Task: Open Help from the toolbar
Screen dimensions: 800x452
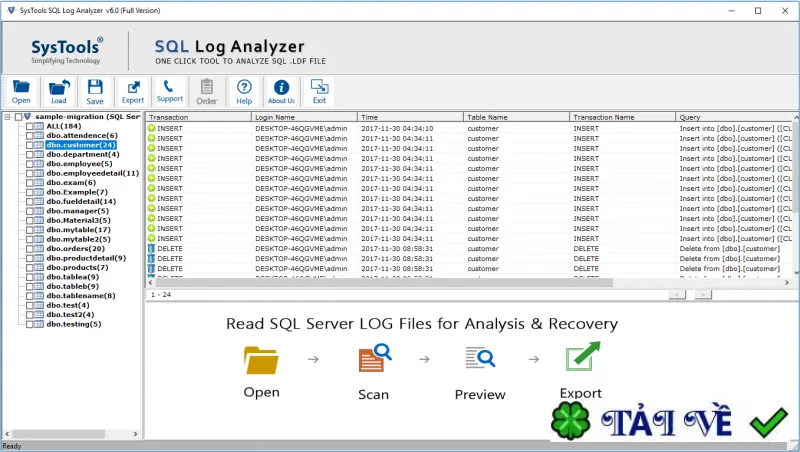Action: 244,90
